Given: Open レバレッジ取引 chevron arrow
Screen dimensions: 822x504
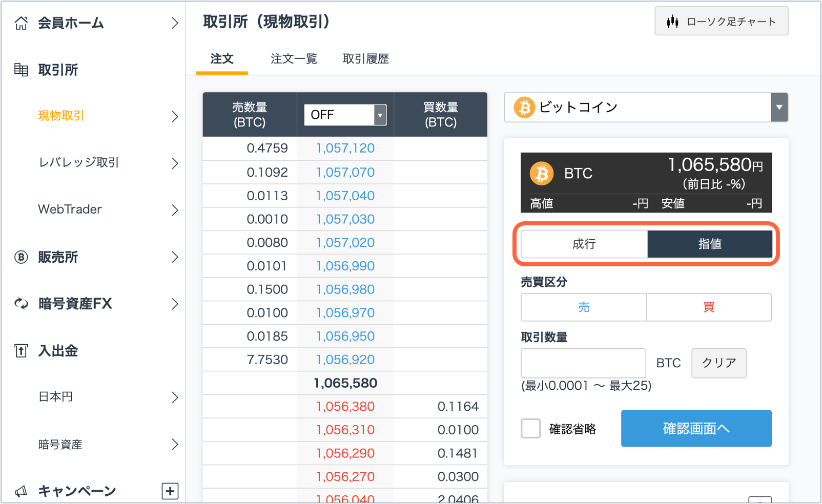Looking at the screenshot, I should pyautogui.click(x=175, y=163).
